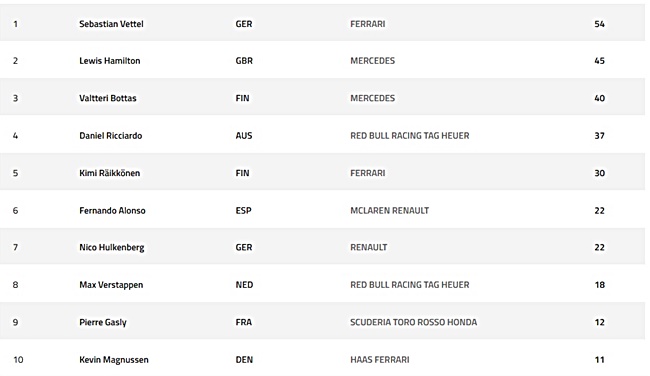Click Vettel's 54 points value

coord(599,24)
